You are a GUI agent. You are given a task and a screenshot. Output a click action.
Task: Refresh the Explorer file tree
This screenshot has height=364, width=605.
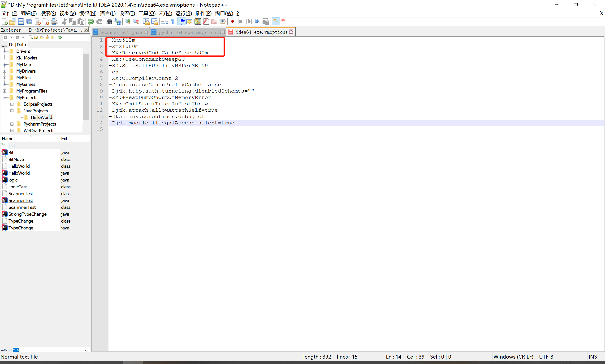tap(60, 37)
